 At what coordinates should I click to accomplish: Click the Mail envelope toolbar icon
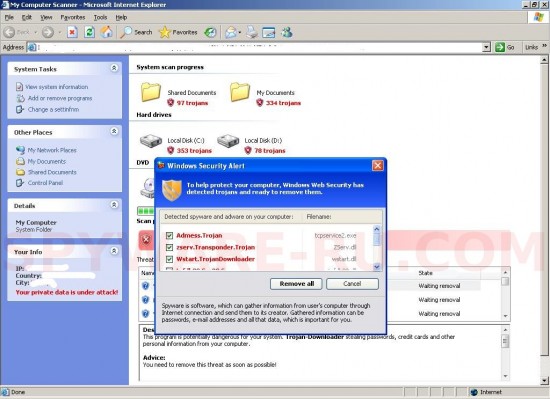point(231,32)
